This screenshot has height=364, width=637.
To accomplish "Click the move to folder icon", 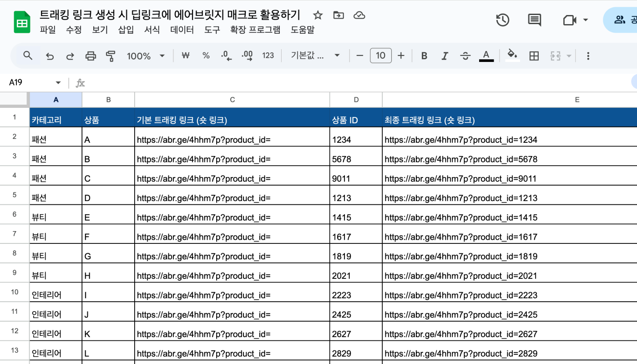I will 339,15.
